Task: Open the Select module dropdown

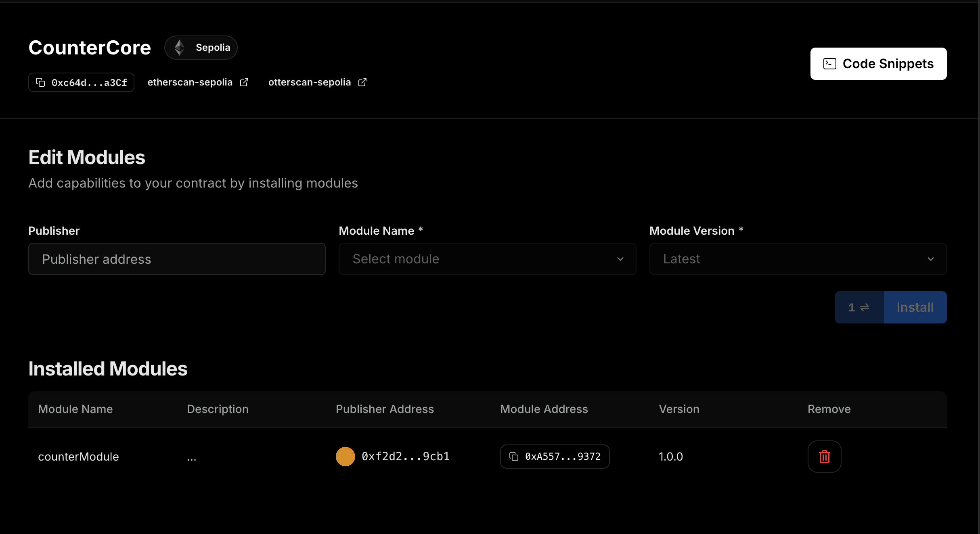Action: coord(487,259)
